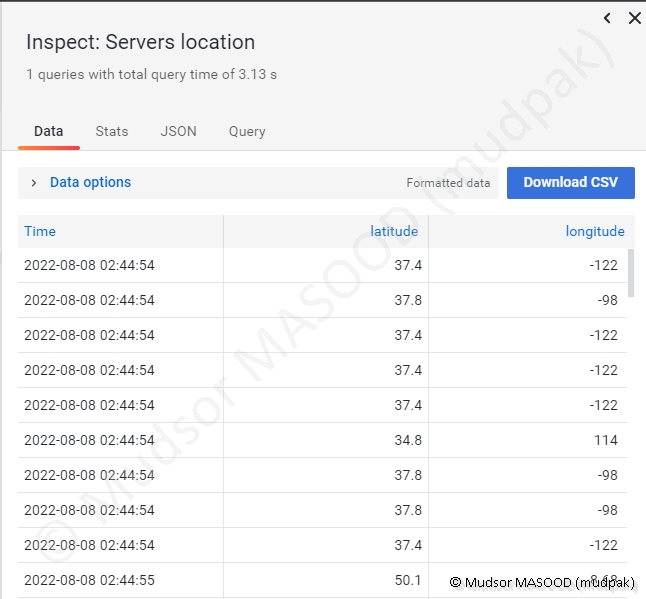Close the Inspect panel with the X
The height and width of the screenshot is (599, 646).
[634, 18]
